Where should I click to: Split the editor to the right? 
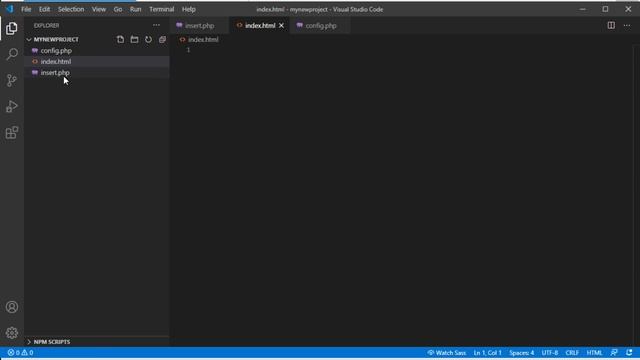point(611,25)
